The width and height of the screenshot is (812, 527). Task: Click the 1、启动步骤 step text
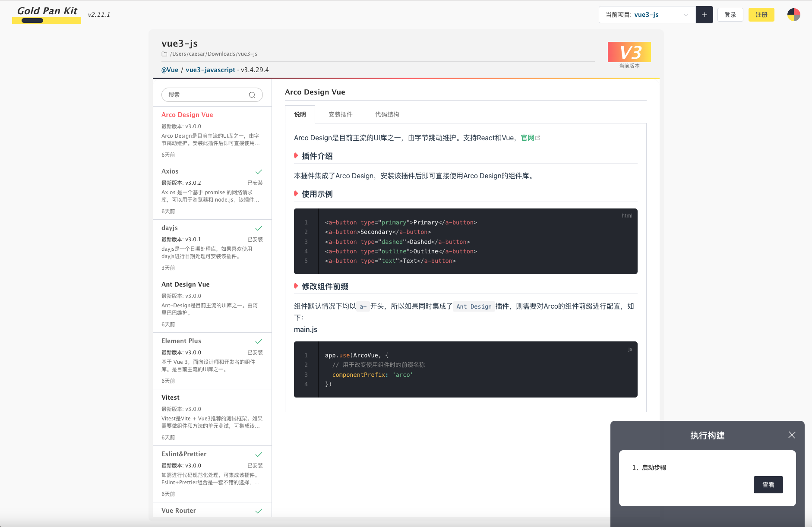649,467
